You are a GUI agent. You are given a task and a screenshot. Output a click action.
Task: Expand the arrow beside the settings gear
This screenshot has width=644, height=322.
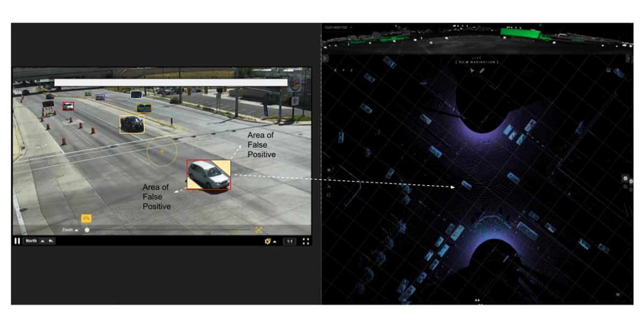275,241
